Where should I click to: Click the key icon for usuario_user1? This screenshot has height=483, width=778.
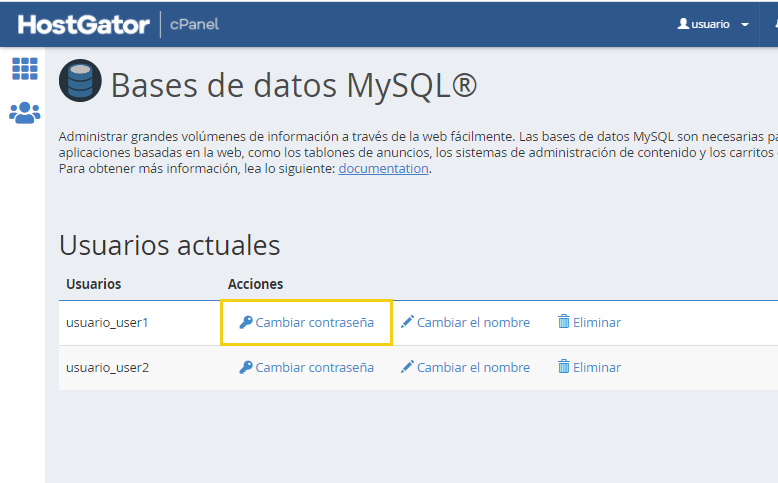tap(246, 322)
